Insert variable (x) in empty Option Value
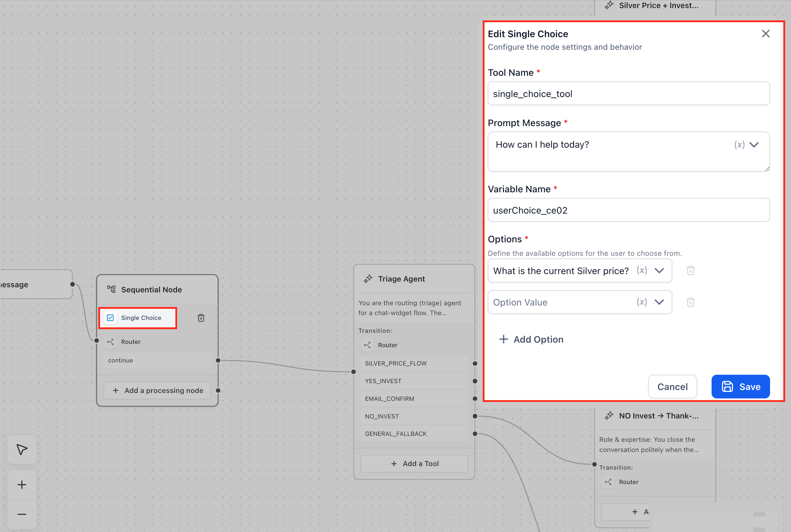Image resolution: width=791 pixels, height=532 pixels. [641, 302]
